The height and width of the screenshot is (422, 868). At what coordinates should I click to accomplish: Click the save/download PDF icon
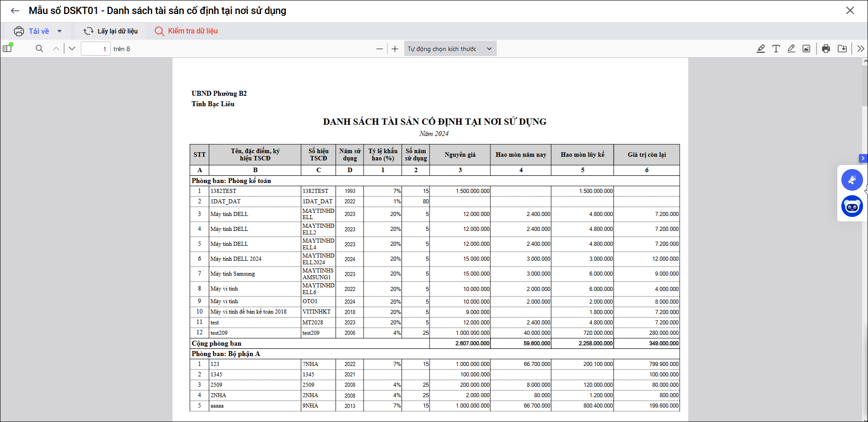[x=842, y=49]
